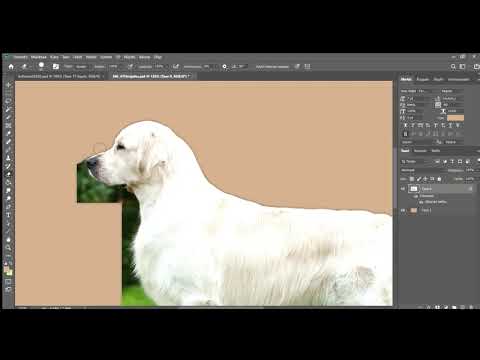480x360 pixels.
Task: Go to the Home screen icon
Action: point(11,67)
